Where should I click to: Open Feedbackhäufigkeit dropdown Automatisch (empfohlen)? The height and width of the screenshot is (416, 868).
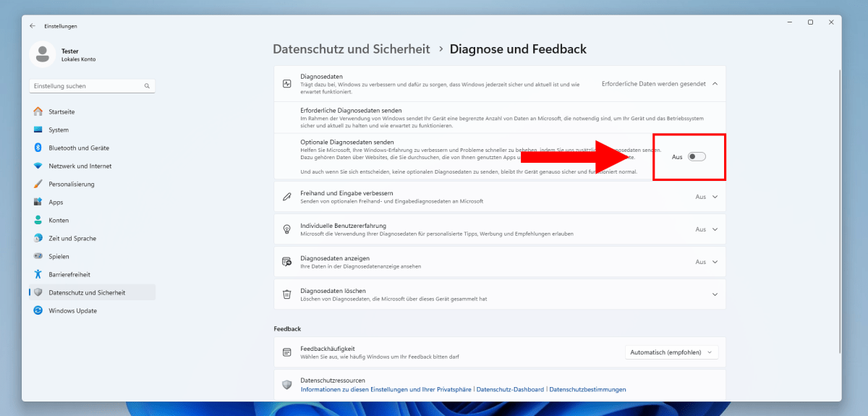tap(672, 352)
